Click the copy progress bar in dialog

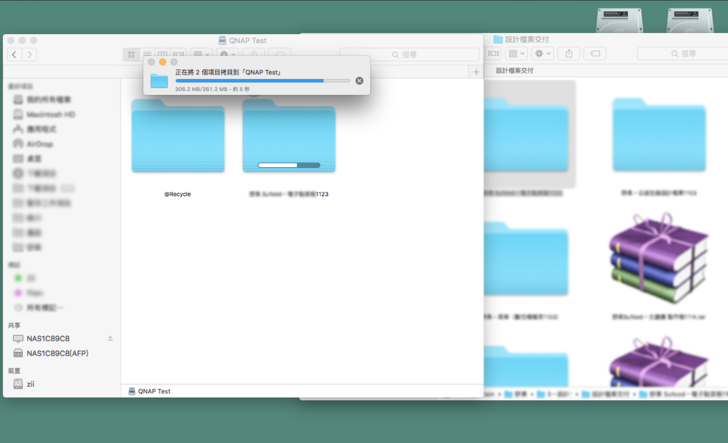point(263,81)
